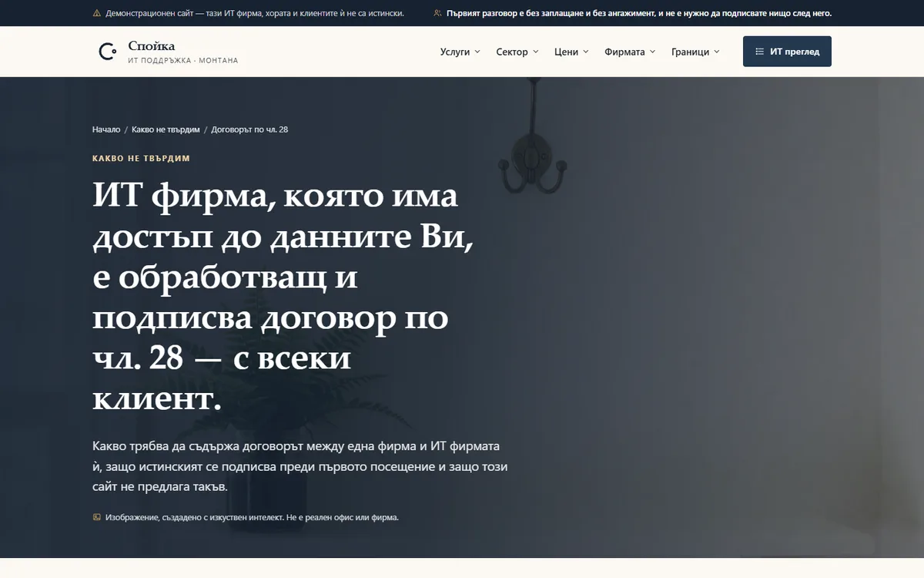This screenshot has width=924, height=578.
Task: Open the Какво не твърдим breadcrumb link
Action: [166, 129]
